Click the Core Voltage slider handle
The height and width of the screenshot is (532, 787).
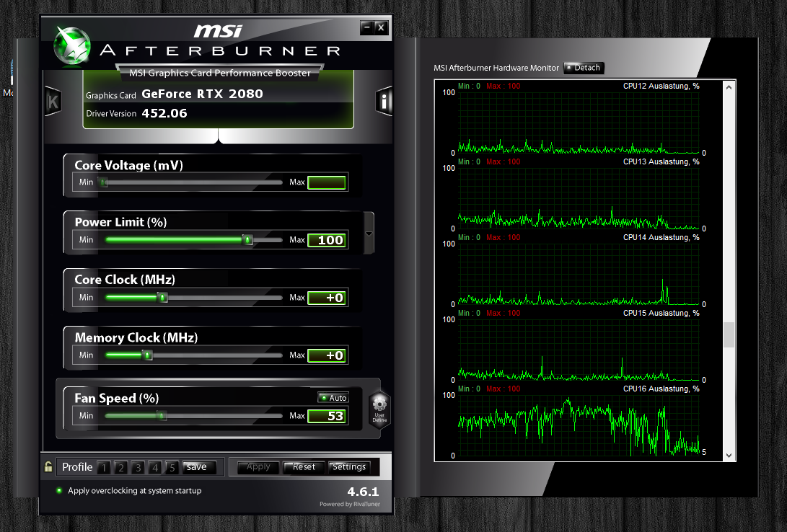(103, 182)
